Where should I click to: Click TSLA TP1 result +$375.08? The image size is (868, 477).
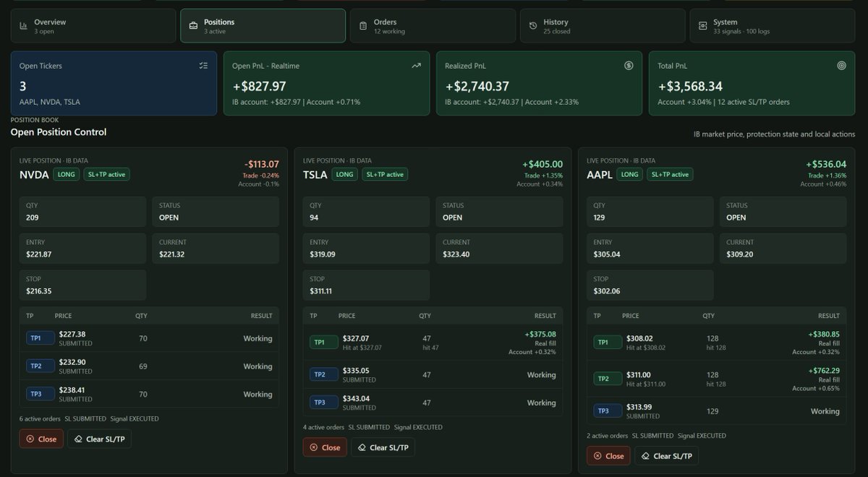540,334
